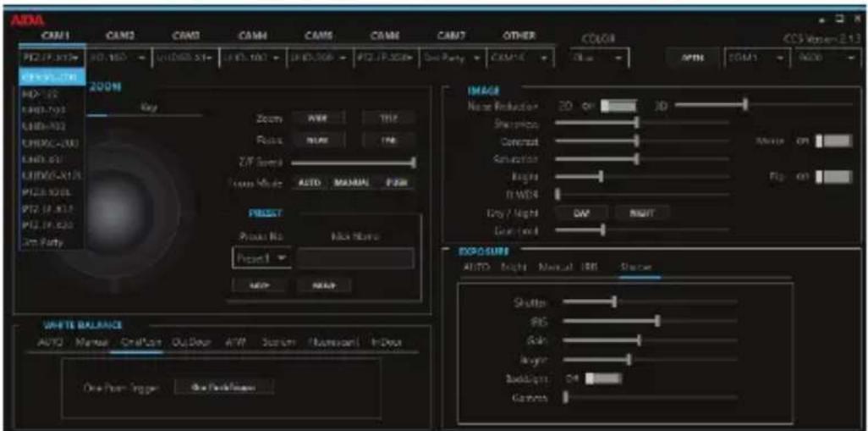Switch to the CAM2 tab
This screenshot has width=868, height=431.
tap(121, 36)
